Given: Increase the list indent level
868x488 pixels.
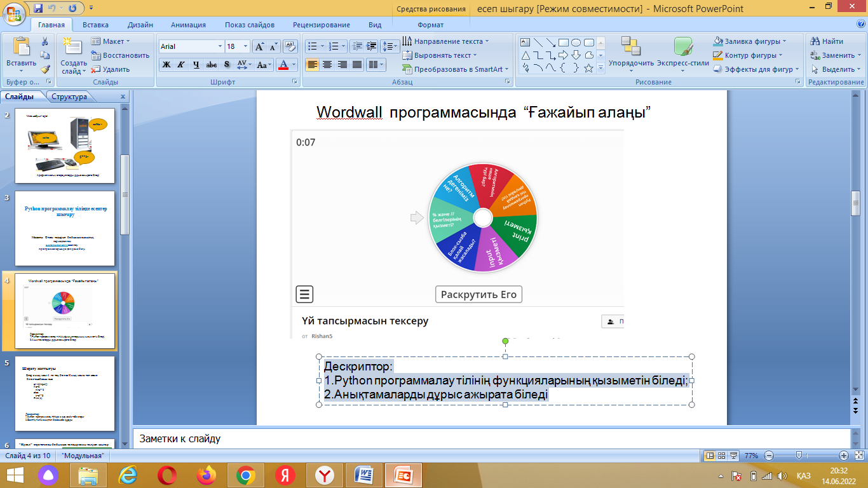Looking at the screenshot, I should (371, 46).
